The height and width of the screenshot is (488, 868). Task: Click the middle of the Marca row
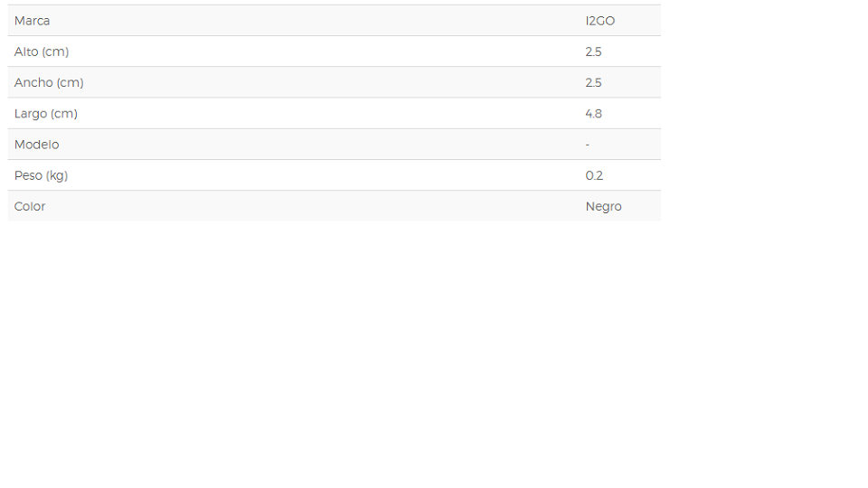(x=335, y=21)
